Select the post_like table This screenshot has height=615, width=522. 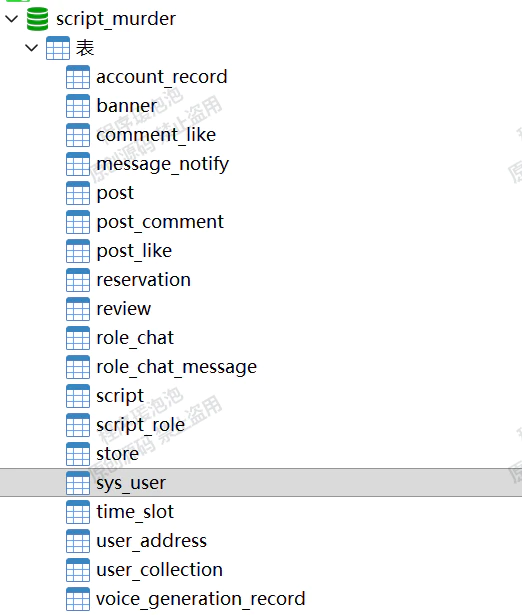point(134,251)
